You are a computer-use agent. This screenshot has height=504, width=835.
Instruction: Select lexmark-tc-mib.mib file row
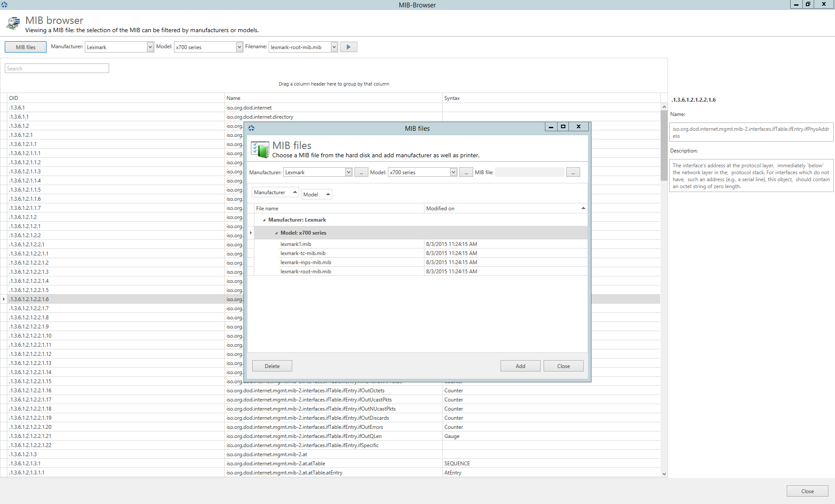(x=303, y=253)
